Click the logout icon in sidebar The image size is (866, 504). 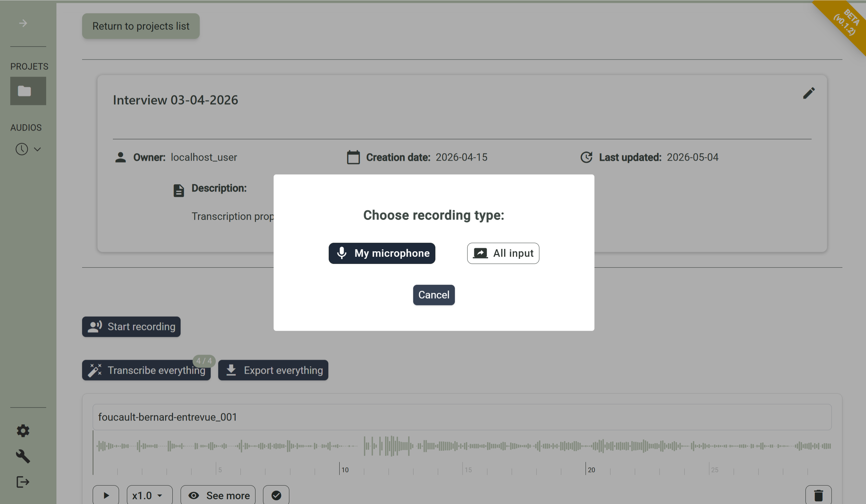(23, 482)
